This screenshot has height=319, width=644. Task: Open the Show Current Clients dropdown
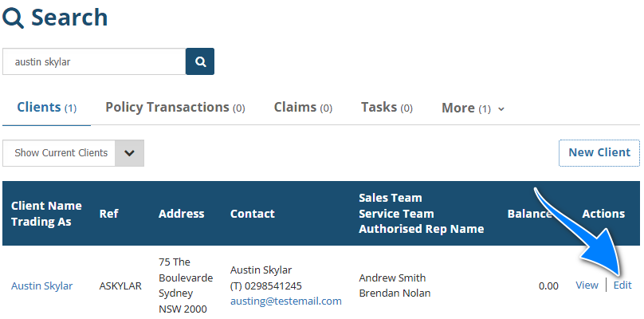coord(73,153)
